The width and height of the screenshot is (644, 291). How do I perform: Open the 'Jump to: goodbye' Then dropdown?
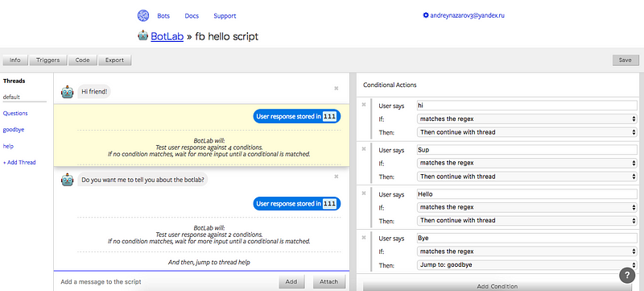coord(527,264)
